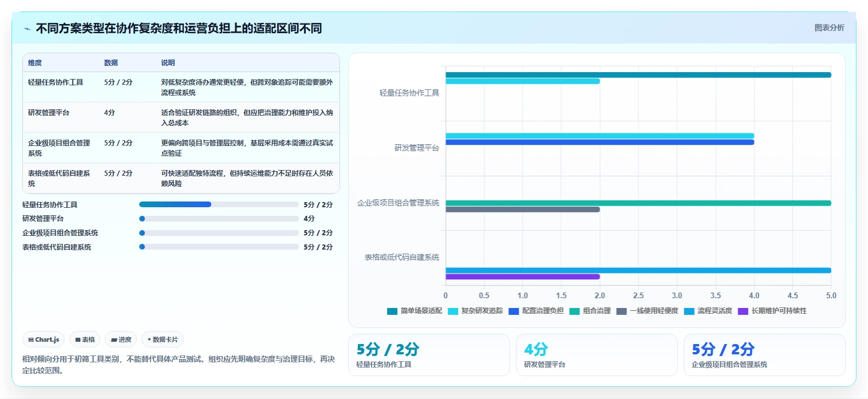Click description starting 适合验证研发链路的组织

247,117
